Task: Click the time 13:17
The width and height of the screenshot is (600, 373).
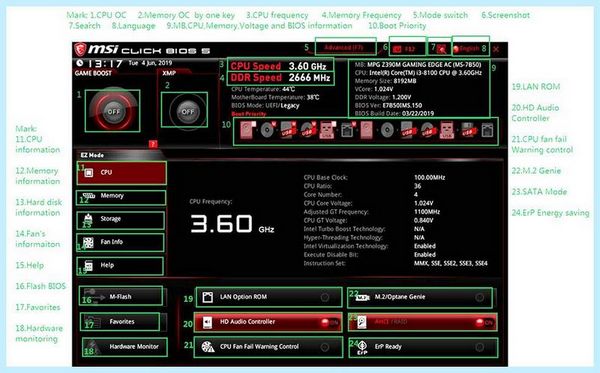Action: [x=105, y=64]
